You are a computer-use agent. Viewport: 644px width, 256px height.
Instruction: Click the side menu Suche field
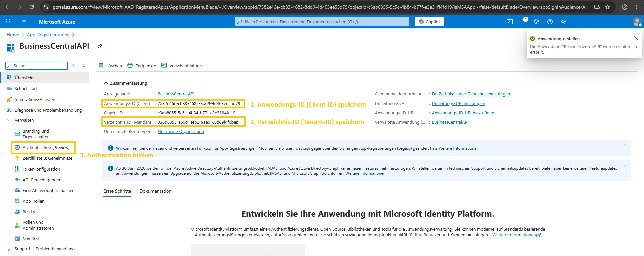click(x=37, y=66)
